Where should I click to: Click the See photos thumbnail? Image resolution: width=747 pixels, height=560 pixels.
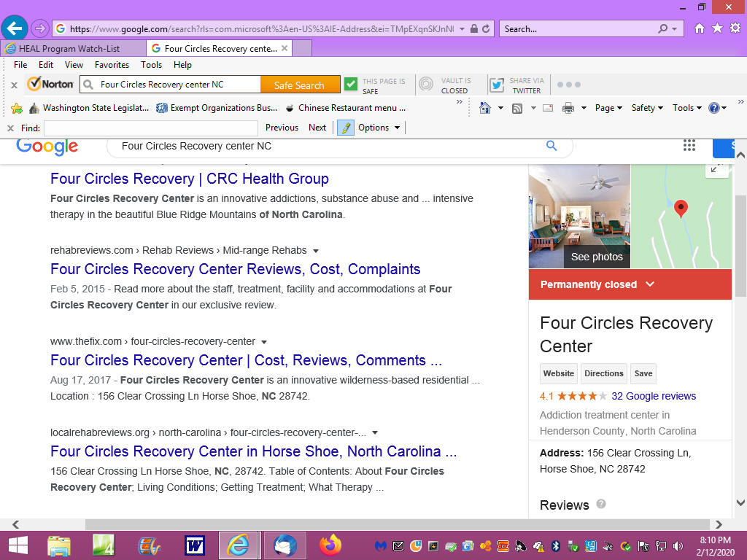click(x=579, y=216)
